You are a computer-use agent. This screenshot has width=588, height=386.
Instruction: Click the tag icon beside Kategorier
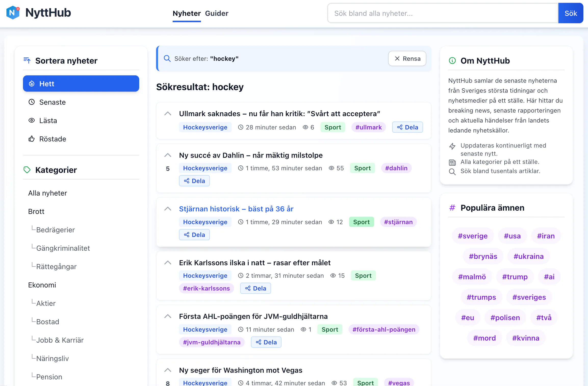(x=27, y=170)
